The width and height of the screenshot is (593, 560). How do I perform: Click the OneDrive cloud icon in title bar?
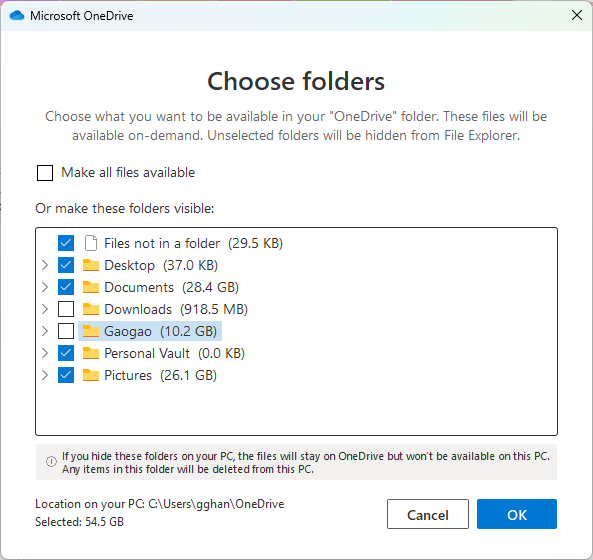point(17,16)
